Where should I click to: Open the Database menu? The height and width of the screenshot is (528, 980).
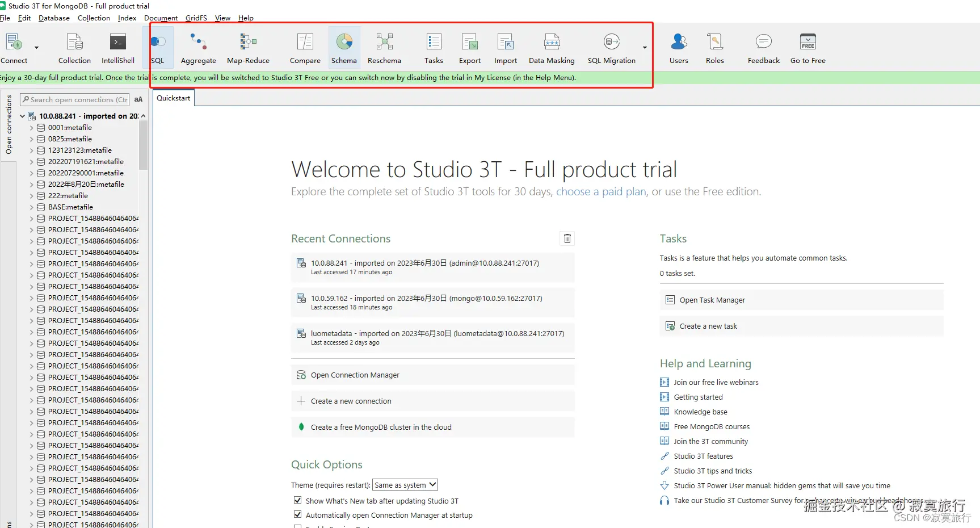coord(54,18)
